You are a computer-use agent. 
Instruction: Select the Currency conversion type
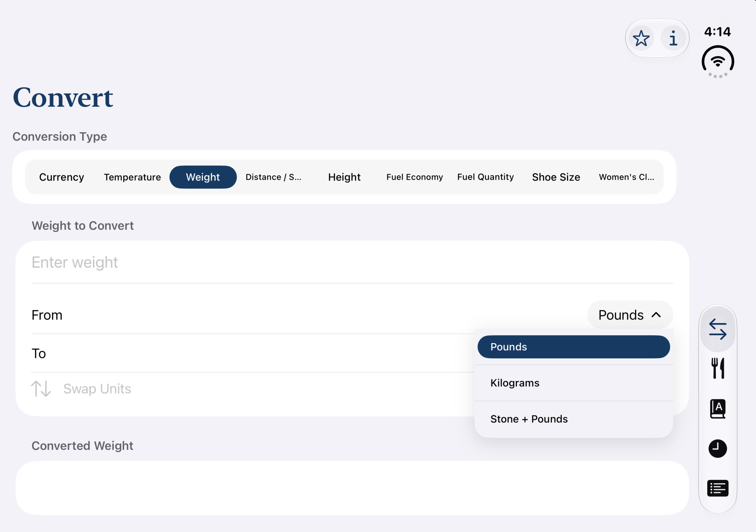62,177
